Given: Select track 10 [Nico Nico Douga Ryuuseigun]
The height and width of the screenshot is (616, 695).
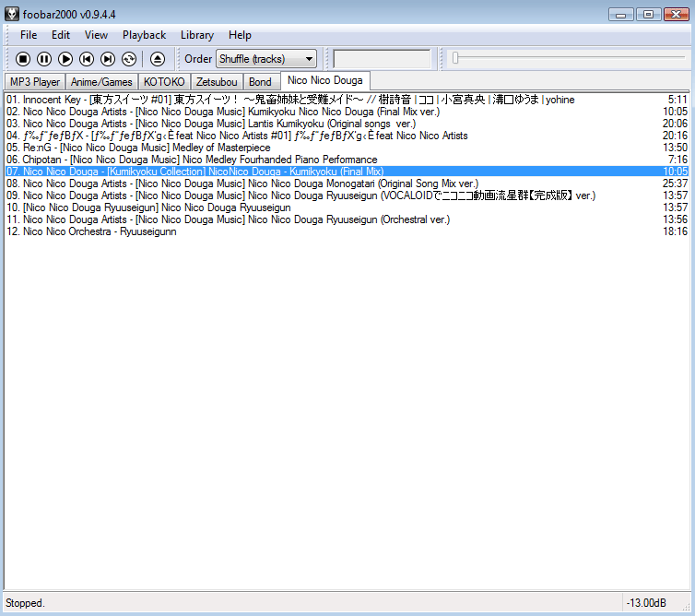Looking at the screenshot, I should point(347,207).
